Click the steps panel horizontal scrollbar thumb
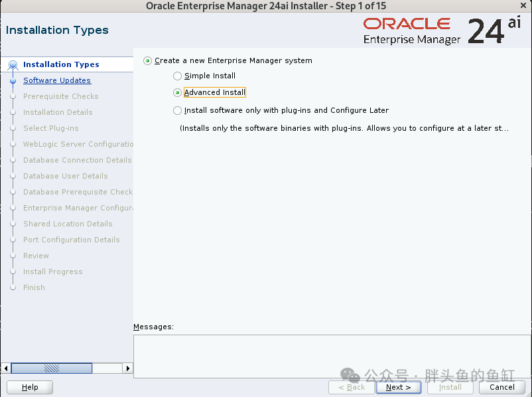This screenshot has height=397, width=532. 52,368
